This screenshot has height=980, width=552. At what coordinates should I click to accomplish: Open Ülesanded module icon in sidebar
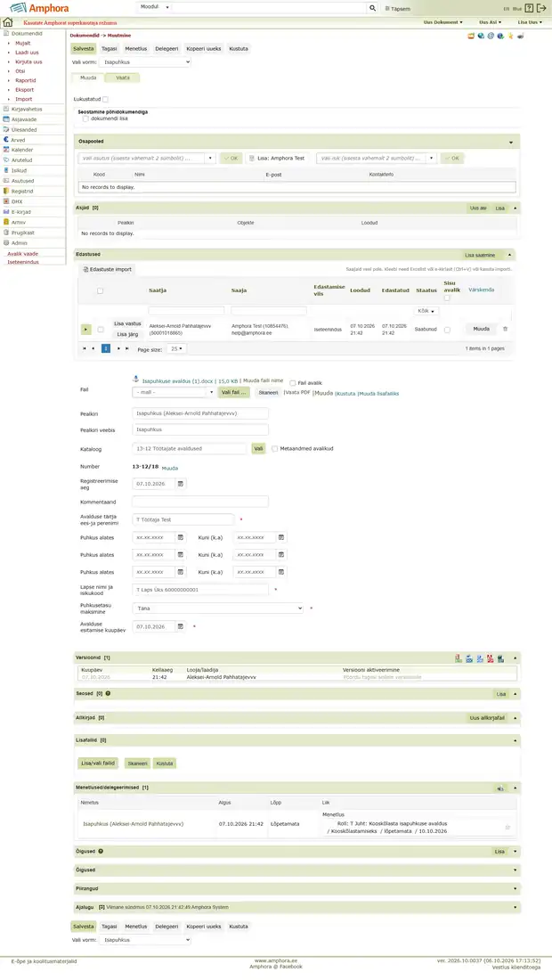pos(6,129)
